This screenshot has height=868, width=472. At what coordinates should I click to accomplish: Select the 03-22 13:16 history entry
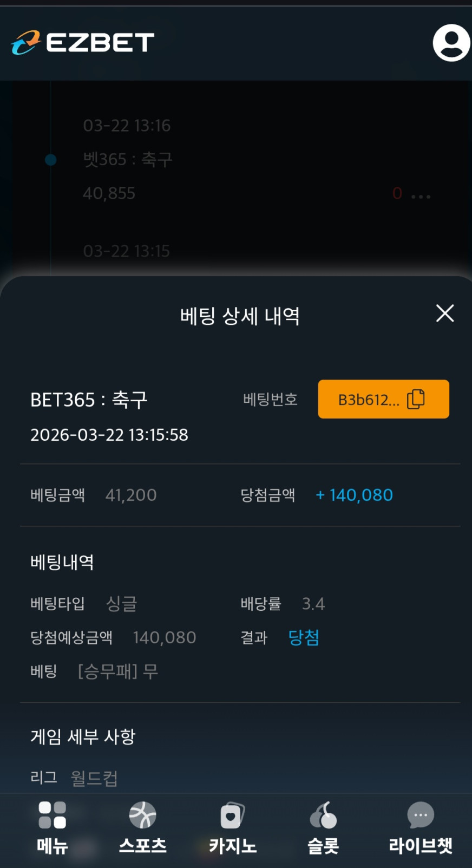click(127, 126)
